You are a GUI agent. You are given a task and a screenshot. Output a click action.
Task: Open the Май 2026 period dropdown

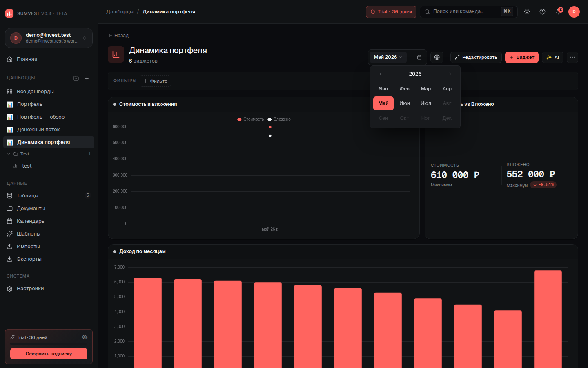click(x=388, y=57)
